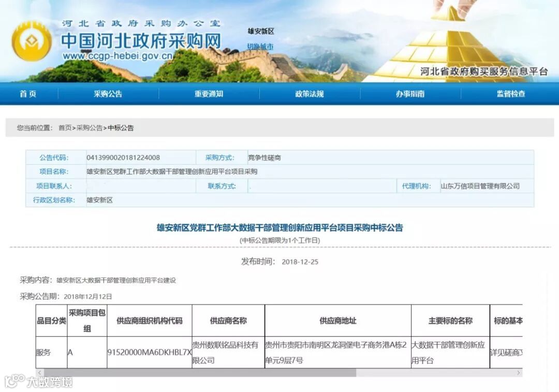Click the project name value in info table
The width and height of the screenshot is (559, 392).
click(172, 171)
